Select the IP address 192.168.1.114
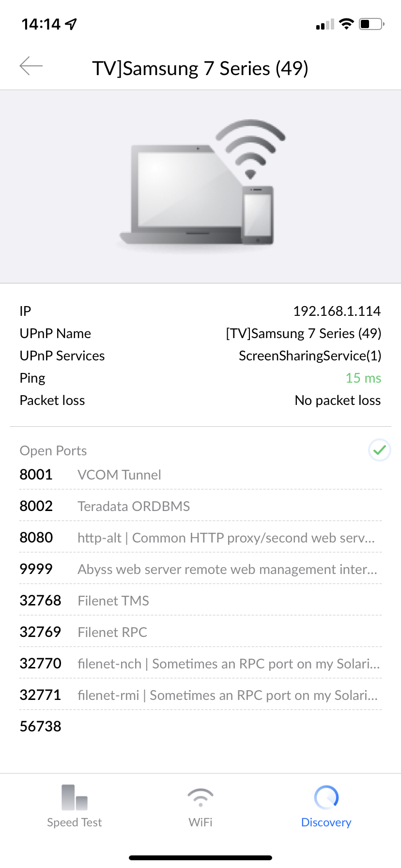Screen dimensions: 401x868 337,310
